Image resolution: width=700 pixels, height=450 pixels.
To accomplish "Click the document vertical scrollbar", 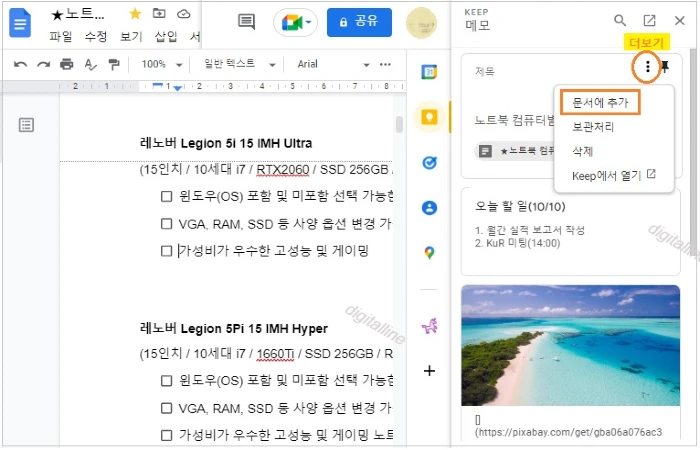I will [x=399, y=125].
